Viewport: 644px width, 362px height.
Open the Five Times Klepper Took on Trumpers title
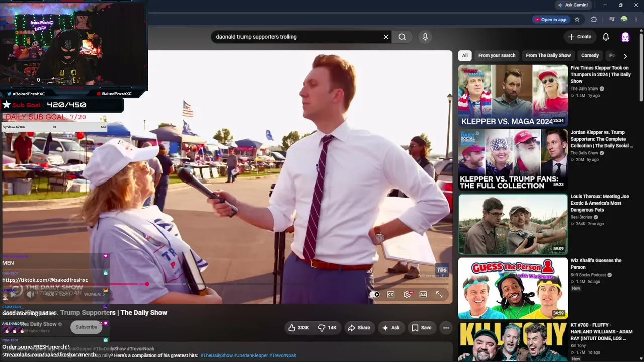point(600,74)
